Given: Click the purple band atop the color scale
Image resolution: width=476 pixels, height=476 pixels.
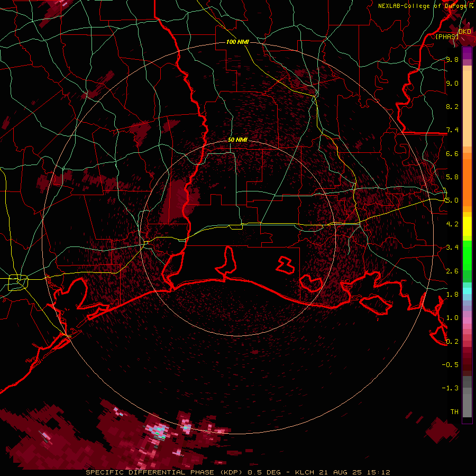Looking at the screenshot, I should [467, 53].
